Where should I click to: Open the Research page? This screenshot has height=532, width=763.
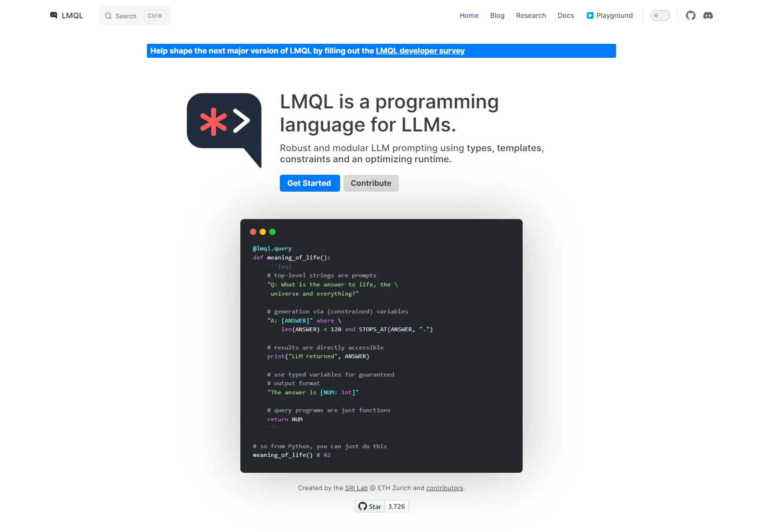click(531, 15)
